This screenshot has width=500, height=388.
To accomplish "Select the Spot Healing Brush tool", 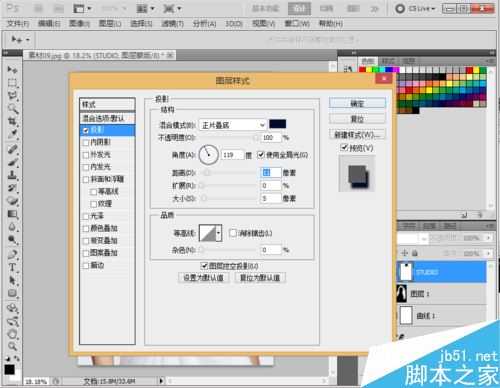I will (12, 149).
